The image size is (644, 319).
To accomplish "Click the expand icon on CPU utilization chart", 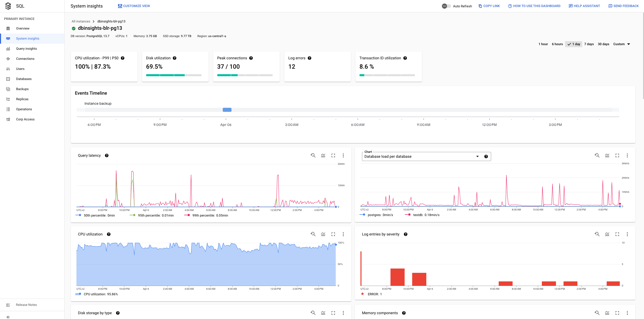I will (333, 234).
